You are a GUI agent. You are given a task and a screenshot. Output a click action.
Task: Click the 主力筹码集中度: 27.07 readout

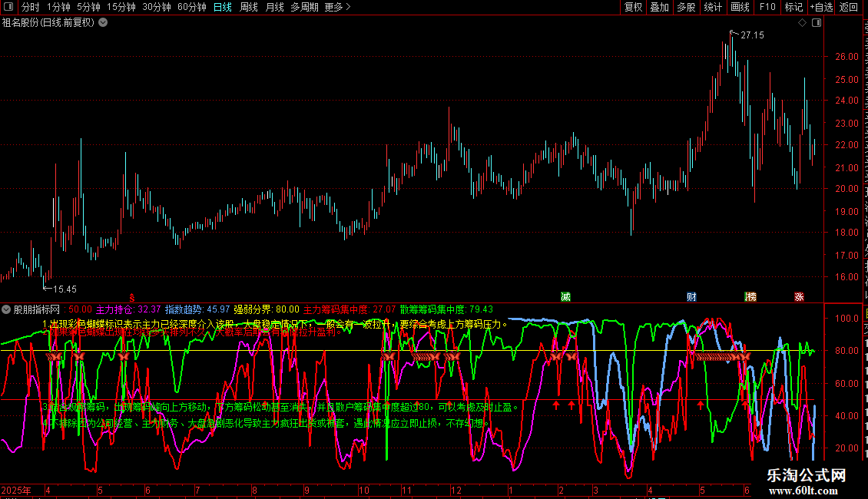[350, 310]
